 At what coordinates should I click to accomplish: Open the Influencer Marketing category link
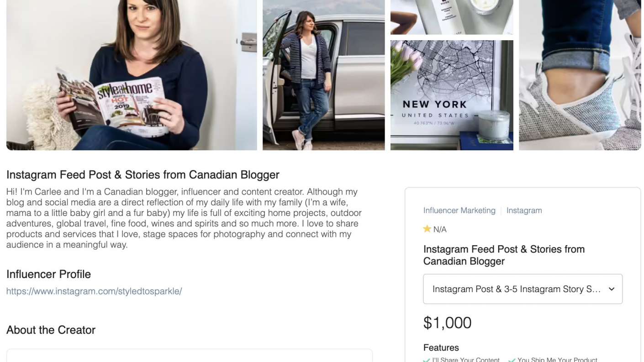(x=459, y=210)
